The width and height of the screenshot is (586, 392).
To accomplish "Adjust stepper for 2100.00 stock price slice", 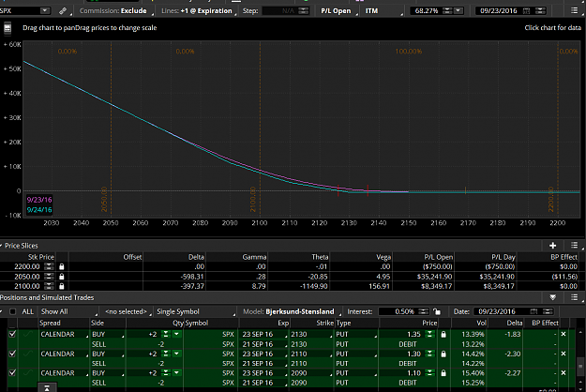I will click(49, 286).
